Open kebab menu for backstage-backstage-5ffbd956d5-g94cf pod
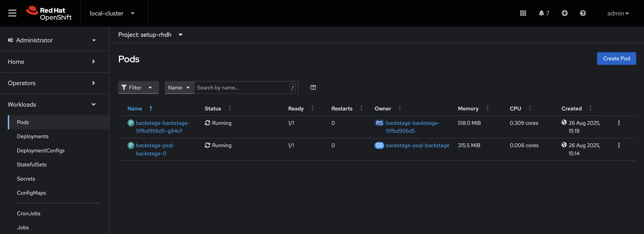644x234 pixels. 619,123
